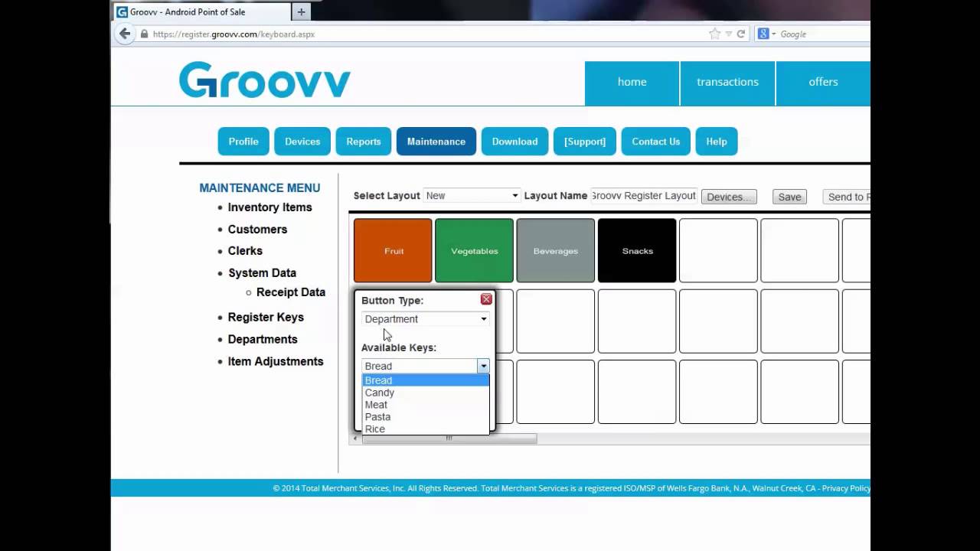Click the Devices... button beside Layout Name
This screenshot has height=551, width=980.
pyautogui.click(x=729, y=197)
